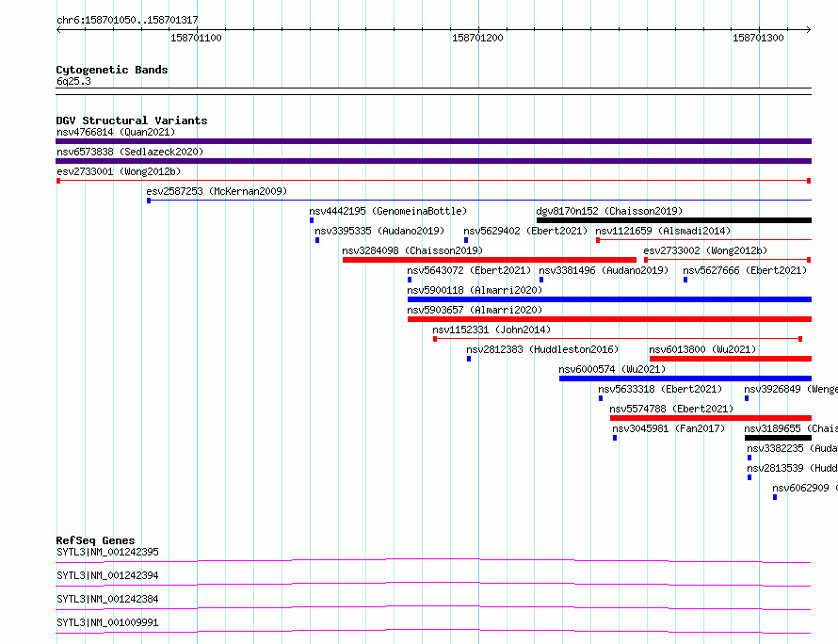Click the blue marker under nsv2812383

coord(469,359)
